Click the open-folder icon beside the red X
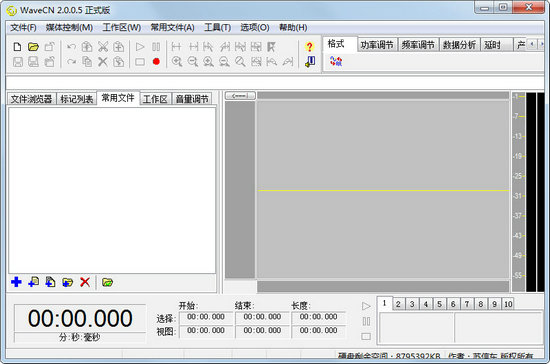 click(x=107, y=282)
